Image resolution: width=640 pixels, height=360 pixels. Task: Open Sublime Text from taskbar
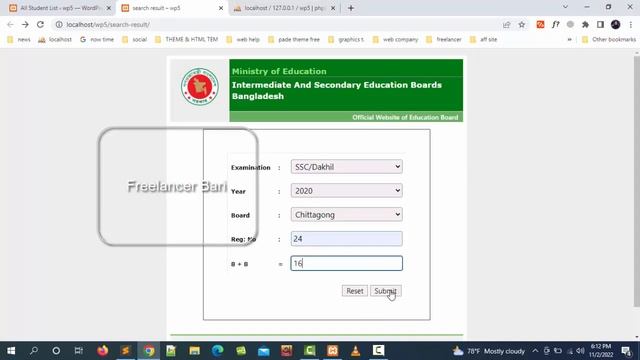click(x=126, y=351)
